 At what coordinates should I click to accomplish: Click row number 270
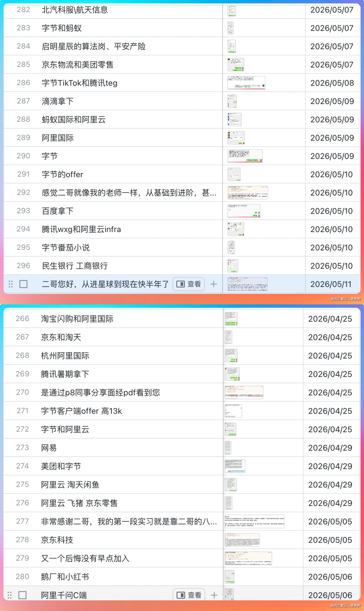(23, 392)
